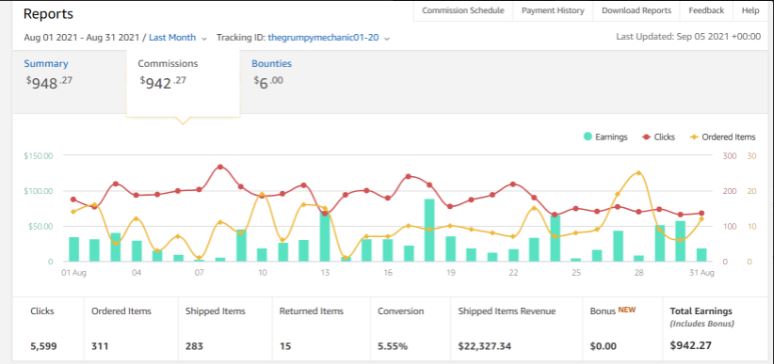Click the Aug 13 earnings bar

click(x=325, y=237)
